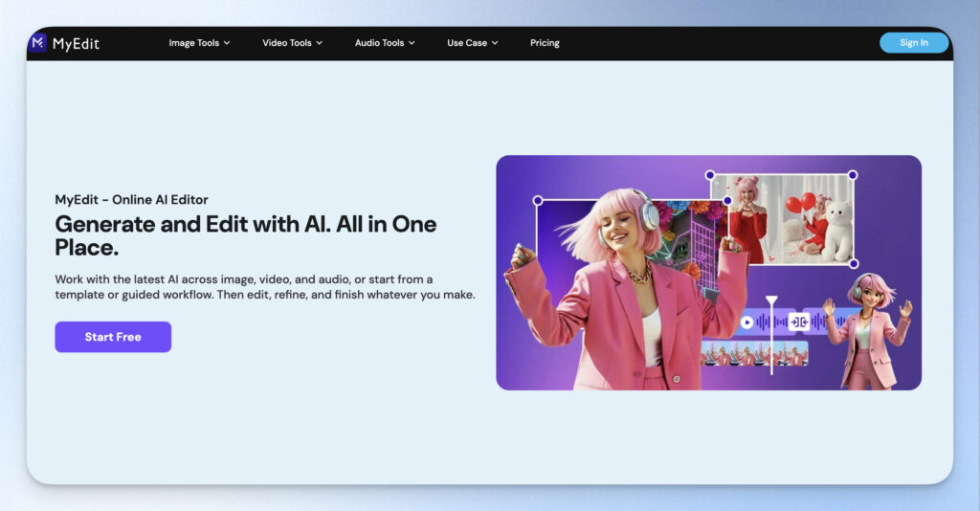Click the Sign In button
980x511 pixels.
pos(914,42)
